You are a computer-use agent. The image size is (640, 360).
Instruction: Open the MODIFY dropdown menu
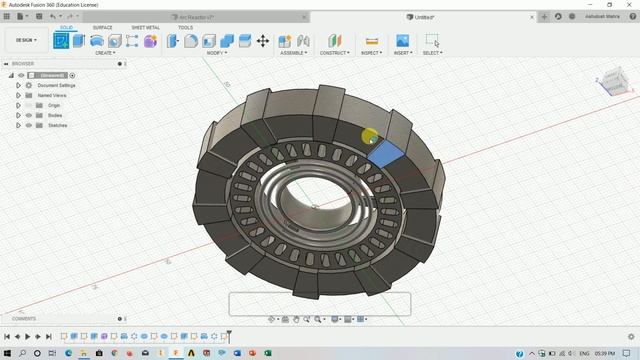click(217, 53)
